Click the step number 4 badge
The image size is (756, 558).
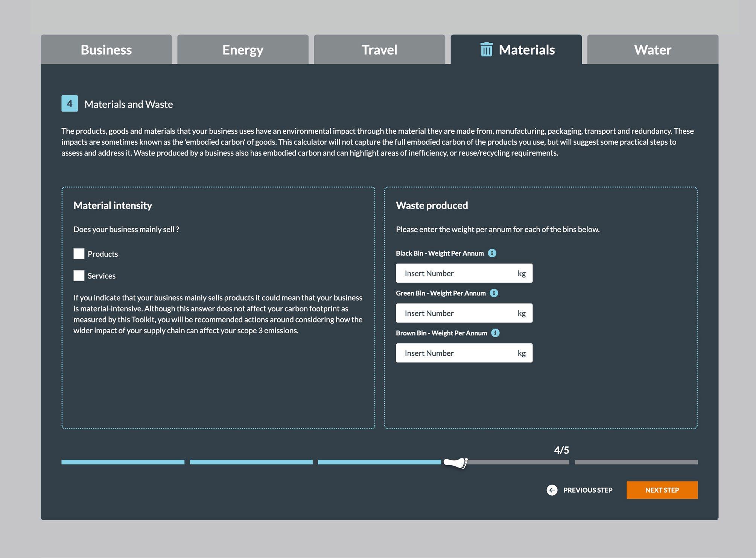[x=70, y=103]
